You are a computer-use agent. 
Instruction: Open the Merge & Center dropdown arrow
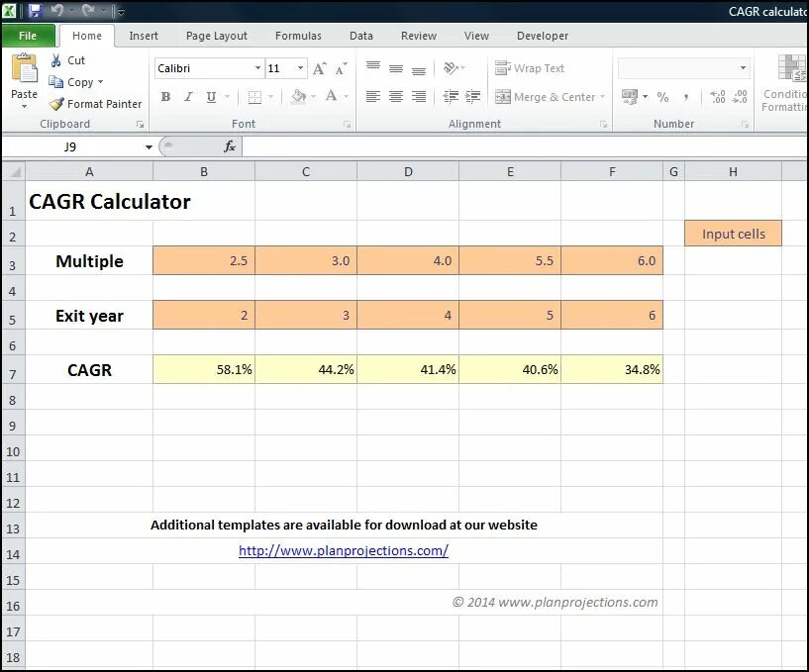603,96
